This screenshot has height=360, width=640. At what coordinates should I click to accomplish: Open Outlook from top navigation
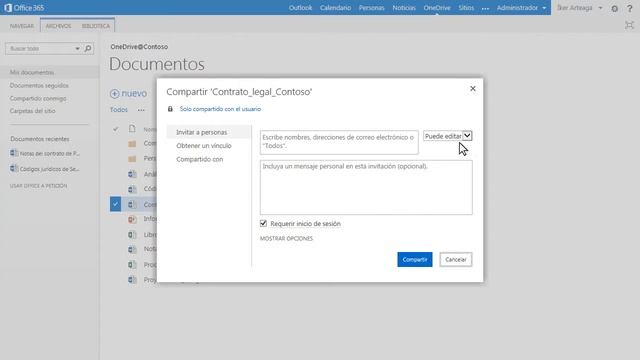coord(300,8)
